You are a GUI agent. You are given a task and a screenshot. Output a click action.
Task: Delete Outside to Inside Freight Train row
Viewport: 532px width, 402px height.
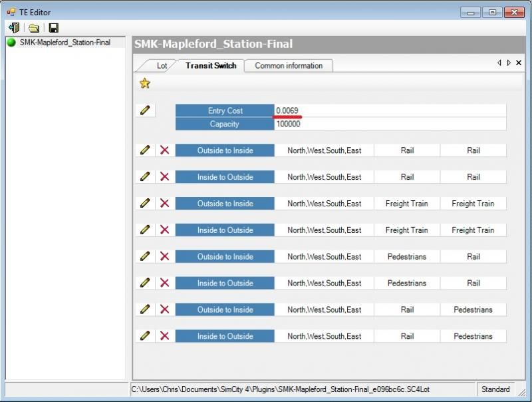164,203
